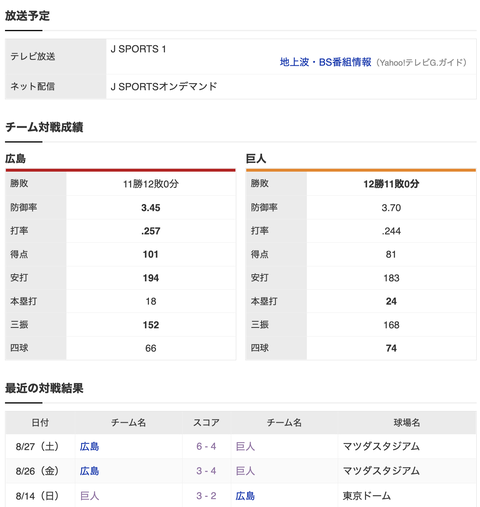Image resolution: width=480 pixels, height=507 pixels.
Task: Open 広島 team link in 8/27 row
Action: tap(89, 446)
